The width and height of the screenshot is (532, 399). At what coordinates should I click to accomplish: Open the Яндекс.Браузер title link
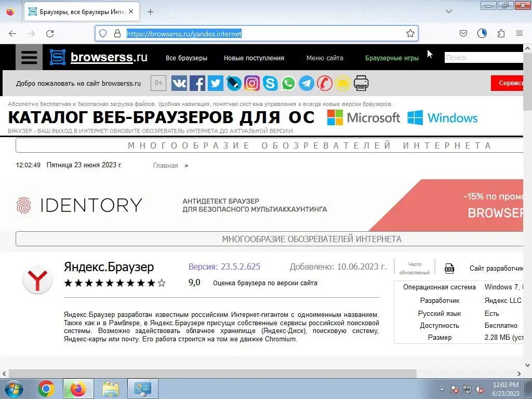pyautogui.click(x=109, y=267)
